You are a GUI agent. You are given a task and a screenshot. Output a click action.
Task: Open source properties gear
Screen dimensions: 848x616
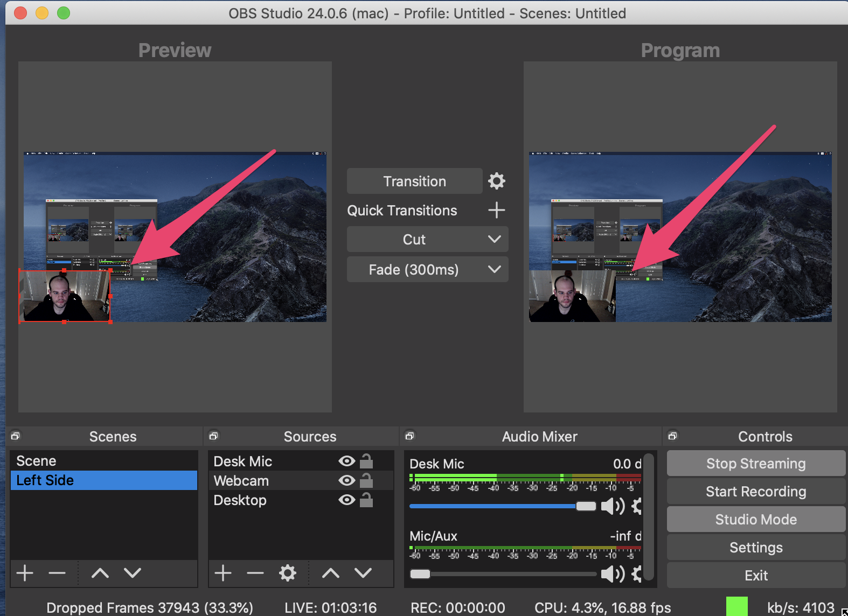pos(288,573)
